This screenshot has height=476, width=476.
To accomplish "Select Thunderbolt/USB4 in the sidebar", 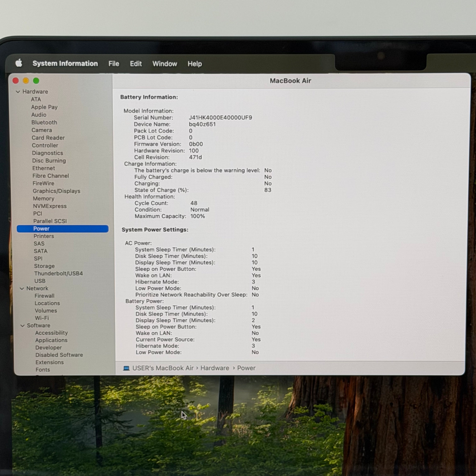I will pyautogui.click(x=59, y=273).
